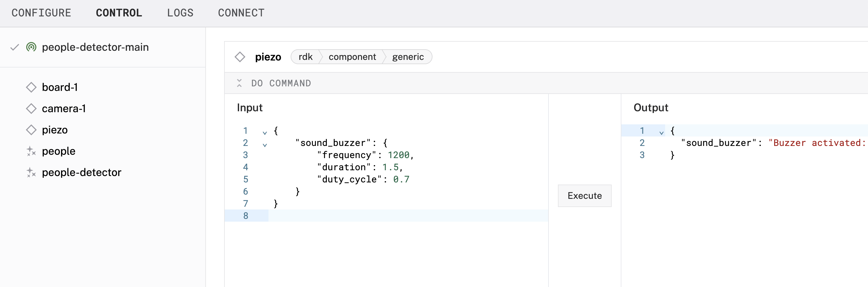Click the "Buzzer activated" output string
This screenshot has width=868, height=287.
coord(817,143)
